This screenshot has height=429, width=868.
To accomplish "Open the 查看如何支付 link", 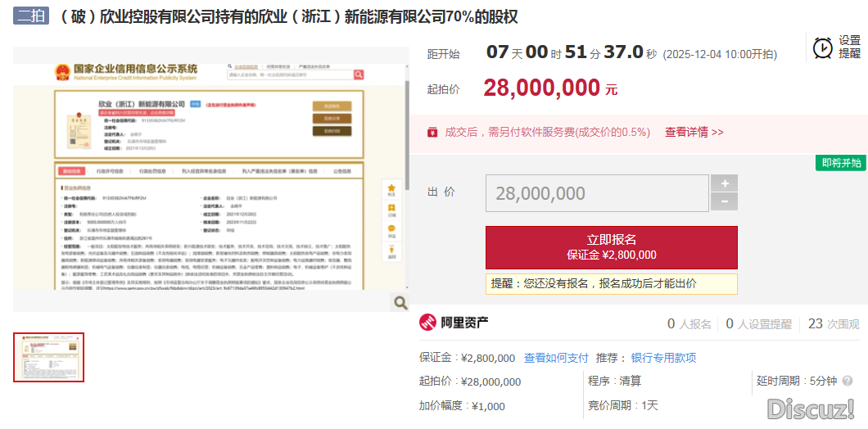I will point(556,358).
